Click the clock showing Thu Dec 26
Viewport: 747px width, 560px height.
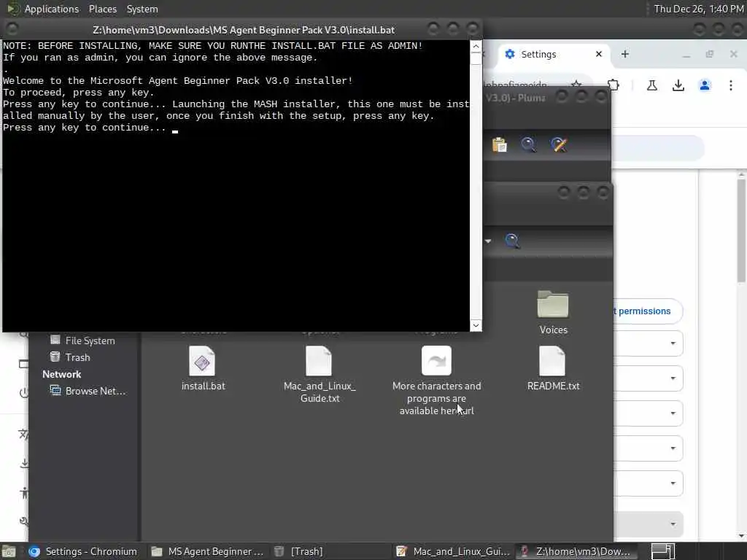click(x=698, y=9)
